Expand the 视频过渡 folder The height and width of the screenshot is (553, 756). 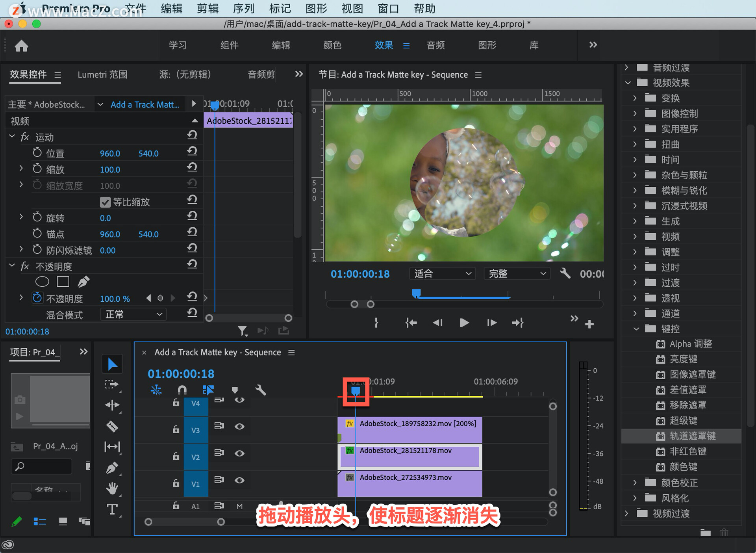(627, 513)
